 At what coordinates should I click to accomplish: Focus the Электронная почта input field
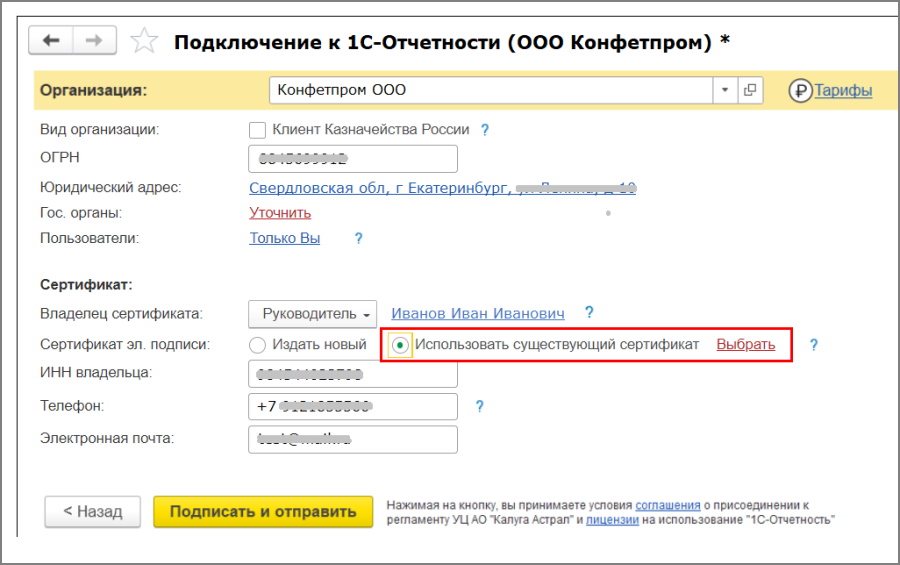[x=353, y=439]
